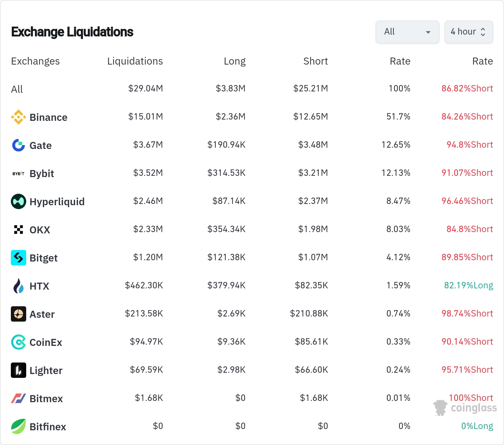Click the Bitget logo icon
Viewport: 504px width, 445px height.
pos(19,258)
